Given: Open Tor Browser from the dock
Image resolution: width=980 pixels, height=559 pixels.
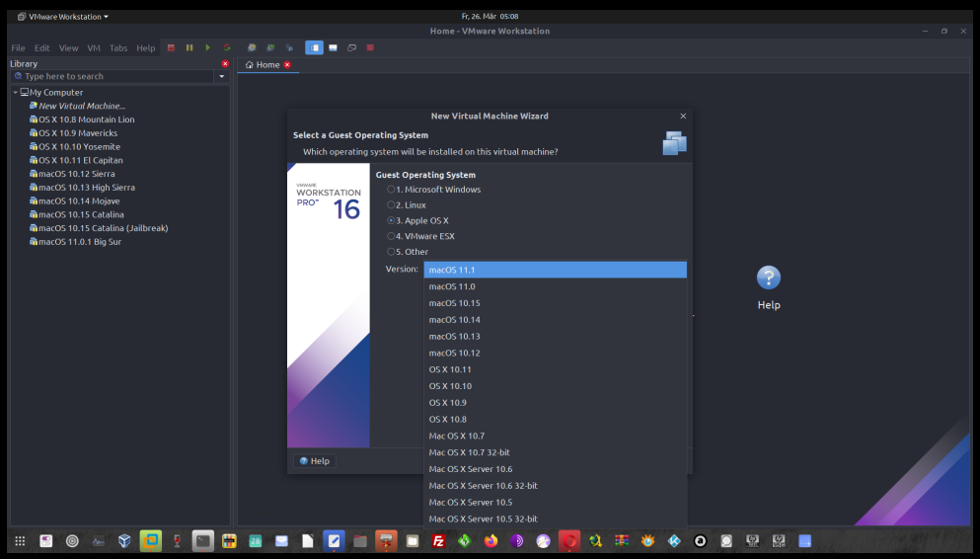Looking at the screenshot, I should (517, 541).
